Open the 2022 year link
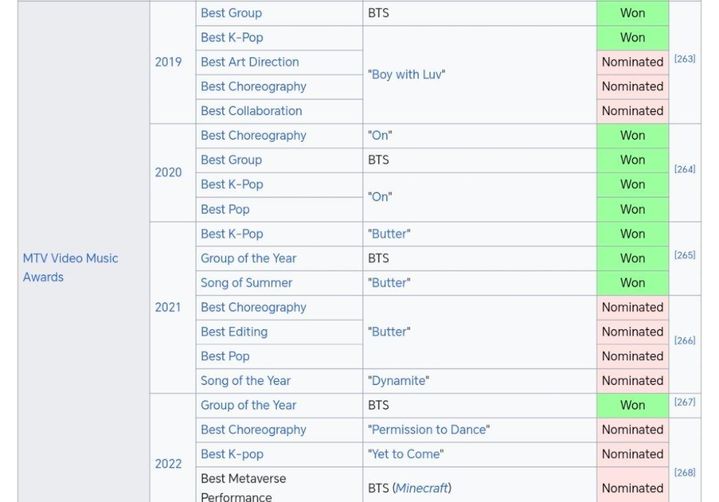The image size is (719, 502). pos(168,464)
